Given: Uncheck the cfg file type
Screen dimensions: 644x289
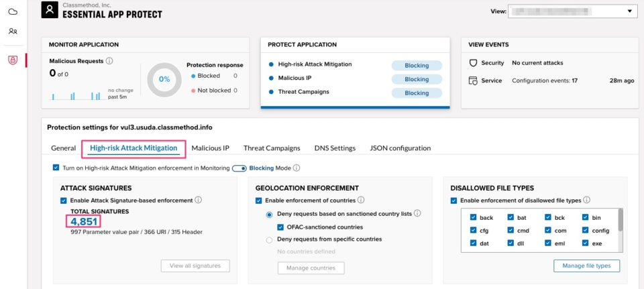Looking at the screenshot, I should click(x=473, y=230).
